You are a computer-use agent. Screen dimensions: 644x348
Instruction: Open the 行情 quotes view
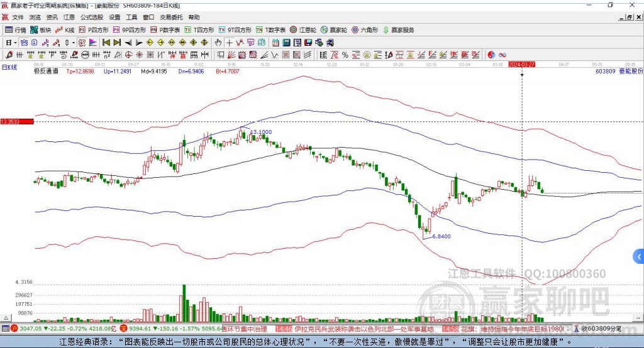pos(16,30)
